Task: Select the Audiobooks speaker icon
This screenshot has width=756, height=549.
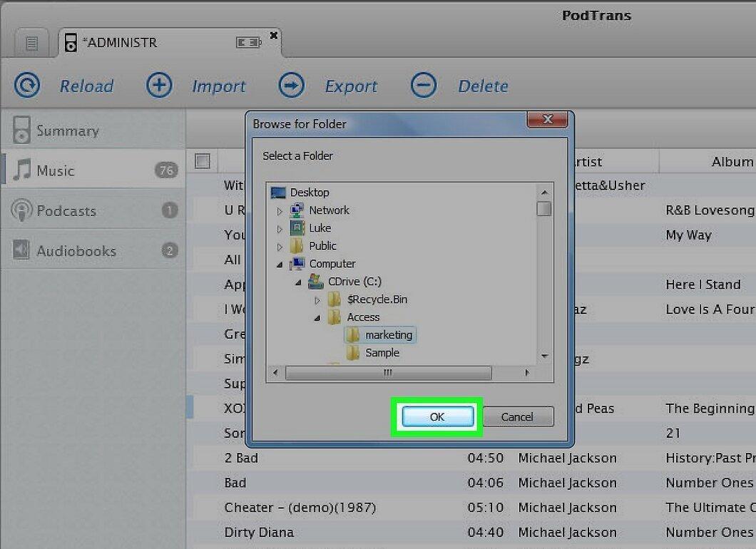Action: pos(21,250)
